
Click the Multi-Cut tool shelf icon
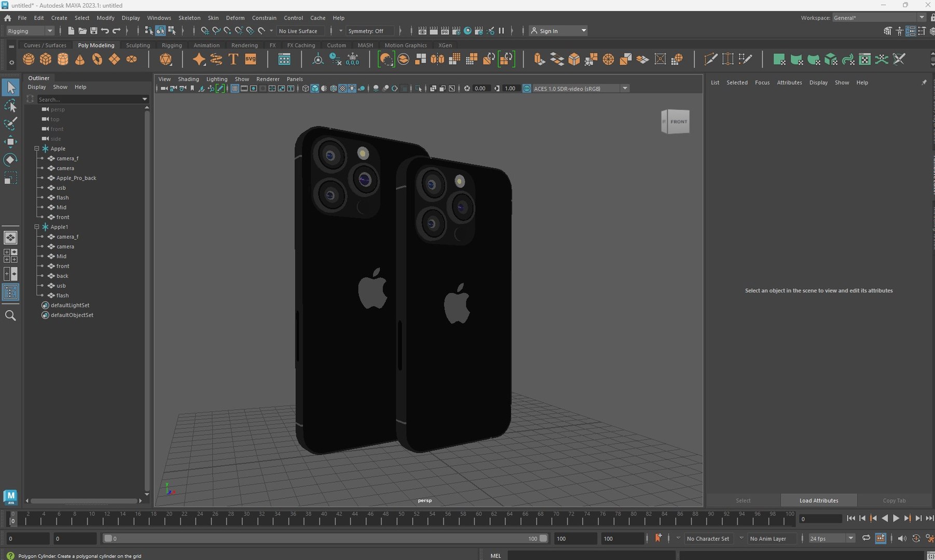coord(711,59)
